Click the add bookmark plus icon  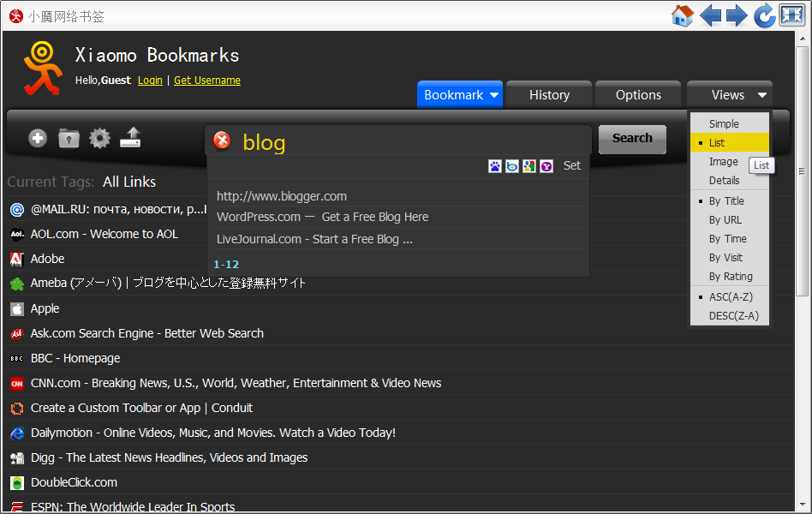point(38,138)
